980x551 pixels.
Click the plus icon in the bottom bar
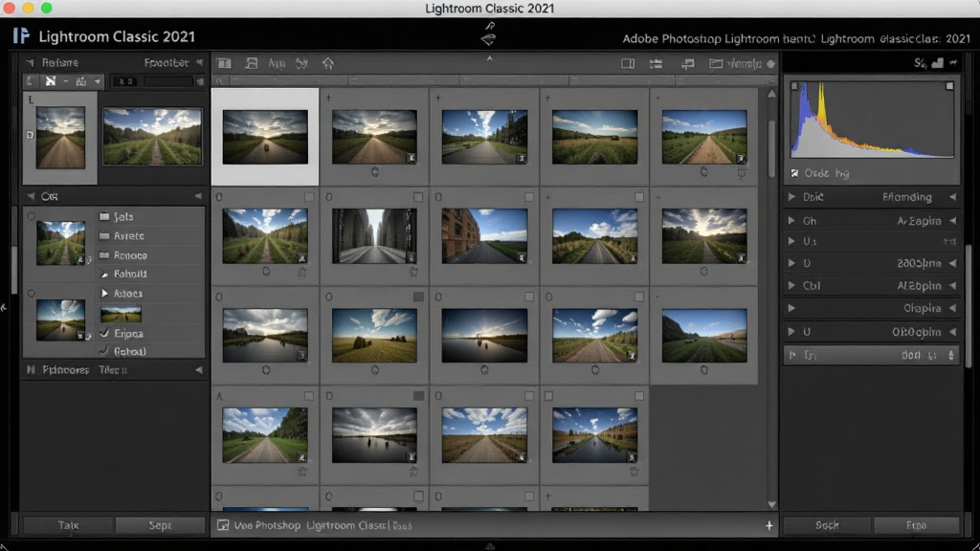click(768, 526)
